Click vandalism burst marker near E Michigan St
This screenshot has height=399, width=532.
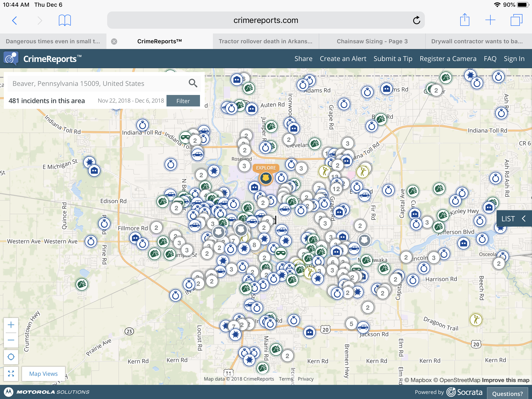point(89,162)
